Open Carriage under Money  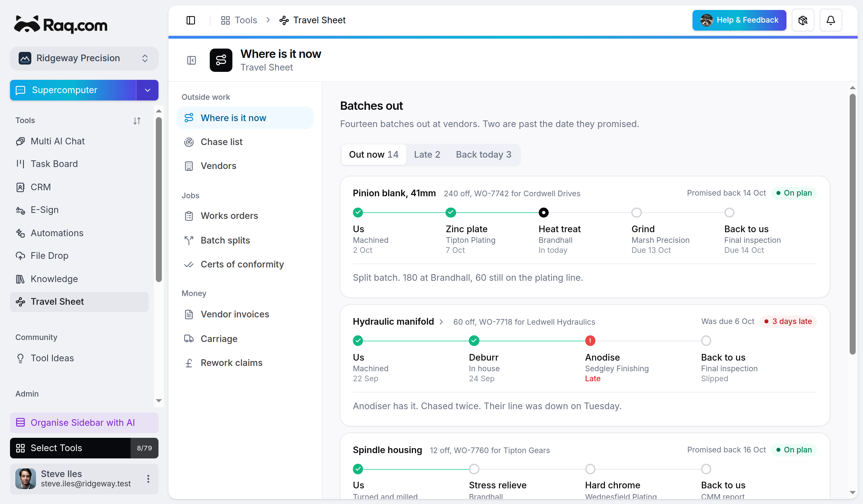(245, 339)
